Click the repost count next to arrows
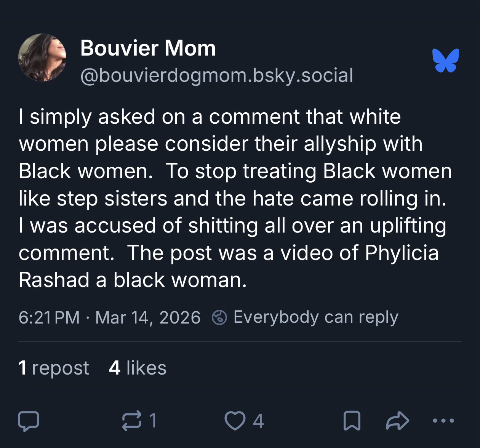Viewport: 480px width, 448px height. [x=152, y=421]
